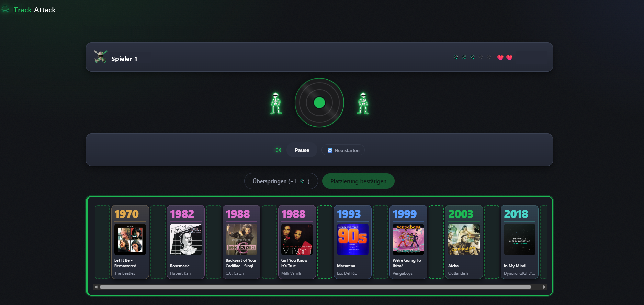Click the left dancing skeleton
The width and height of the screenshot is (644, 305).
(276, 103)
